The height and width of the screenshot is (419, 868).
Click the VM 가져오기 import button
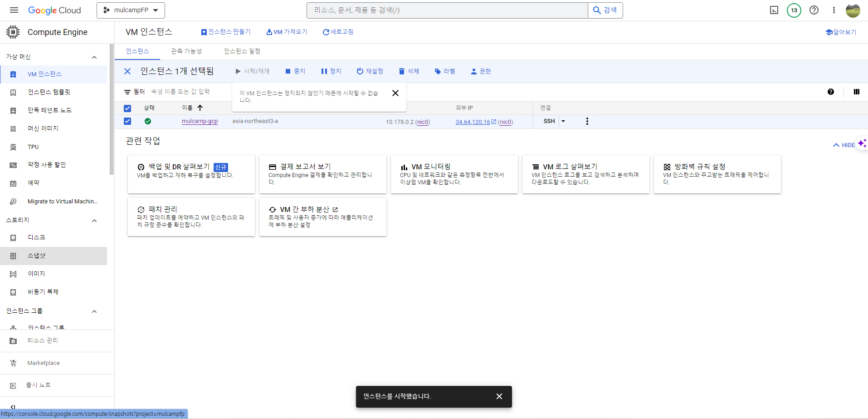287,32
